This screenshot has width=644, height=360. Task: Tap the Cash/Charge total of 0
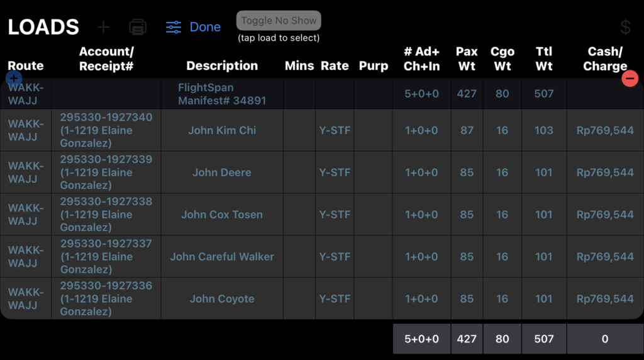click(x=605, y=339)
